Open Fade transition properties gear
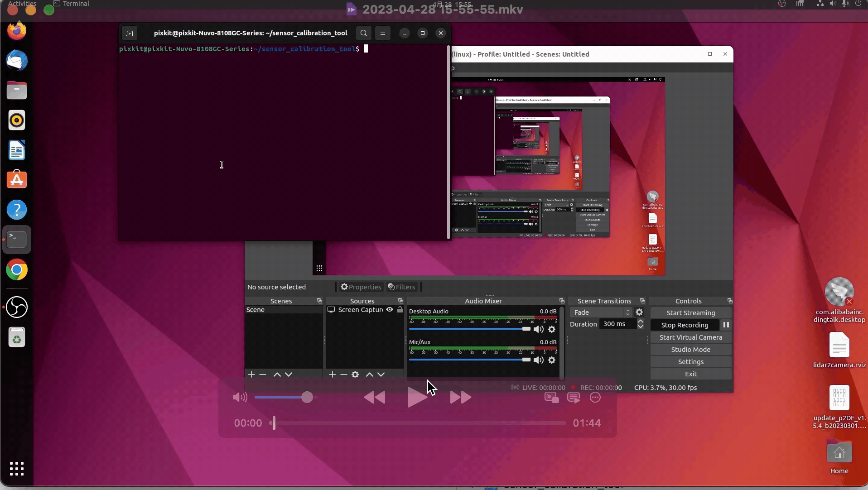The height and width of the screenshot is (490, 868). (x=639, y=312)
